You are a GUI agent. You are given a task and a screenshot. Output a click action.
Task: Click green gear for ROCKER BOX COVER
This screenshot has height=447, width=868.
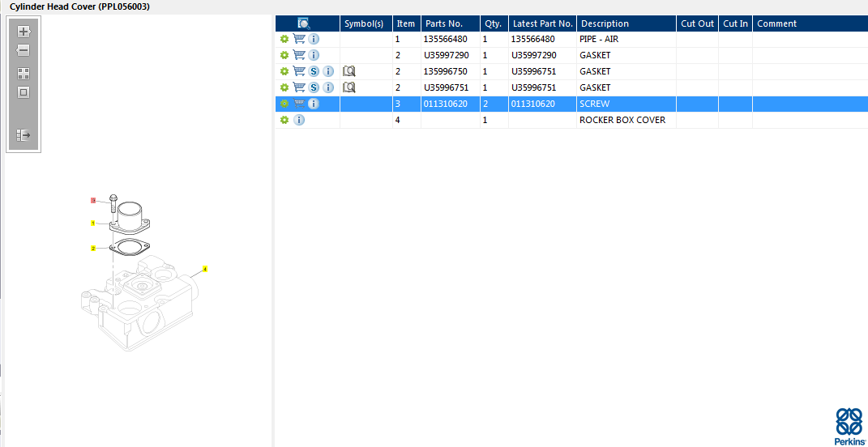click(x=284, y=120)
